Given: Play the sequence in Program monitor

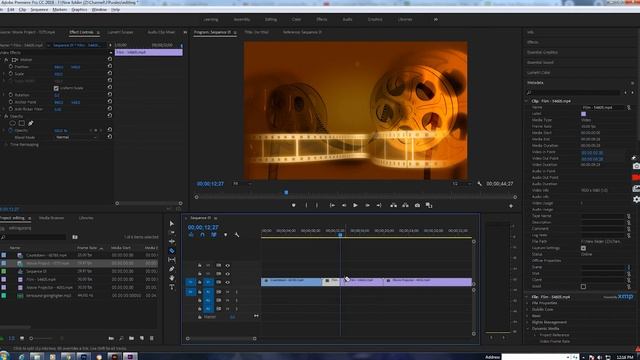Looking at the screenshot, I should pyautogui.click(x=355, y=205).
